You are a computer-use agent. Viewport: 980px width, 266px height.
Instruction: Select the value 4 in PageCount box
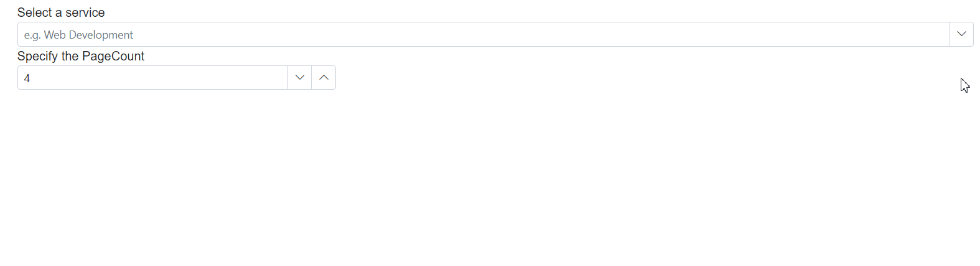tap(27, 78)
